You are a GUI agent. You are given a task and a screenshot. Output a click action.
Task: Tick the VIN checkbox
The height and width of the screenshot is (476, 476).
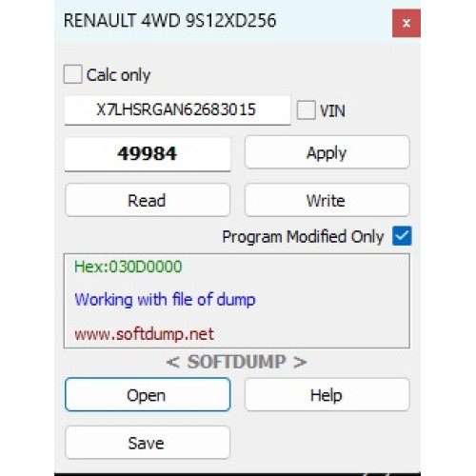(x=306, y=110)
